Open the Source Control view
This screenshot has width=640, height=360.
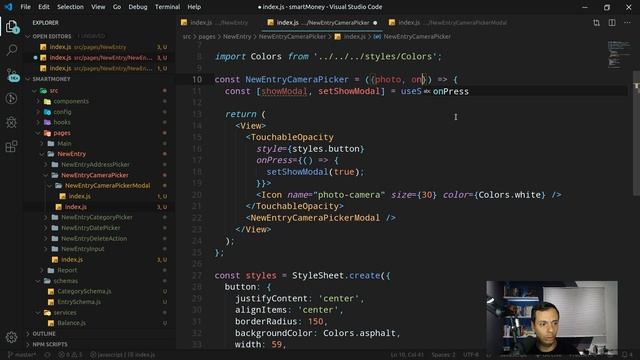coord(12,75)
